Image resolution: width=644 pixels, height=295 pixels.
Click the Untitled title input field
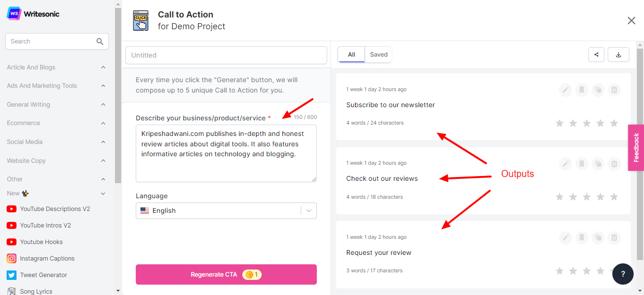point(226,55)
